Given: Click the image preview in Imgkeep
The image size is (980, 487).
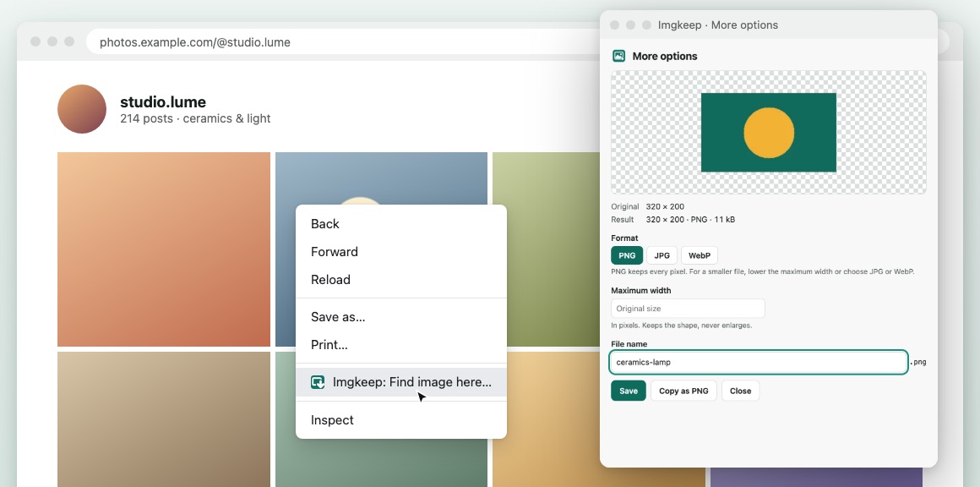Looking at the screenshot, I should [x=768, y=132].
